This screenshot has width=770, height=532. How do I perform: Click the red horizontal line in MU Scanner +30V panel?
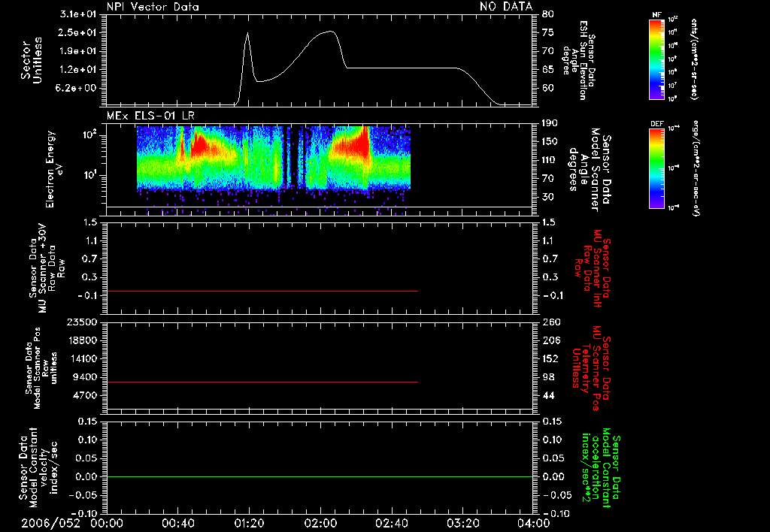[x=262, y=291]
